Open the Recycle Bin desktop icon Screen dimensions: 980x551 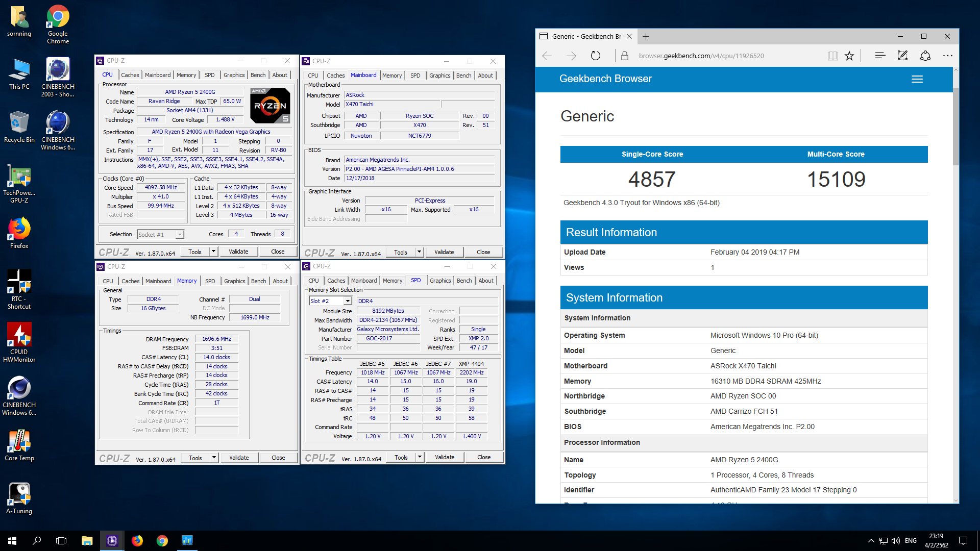[19, 127]
